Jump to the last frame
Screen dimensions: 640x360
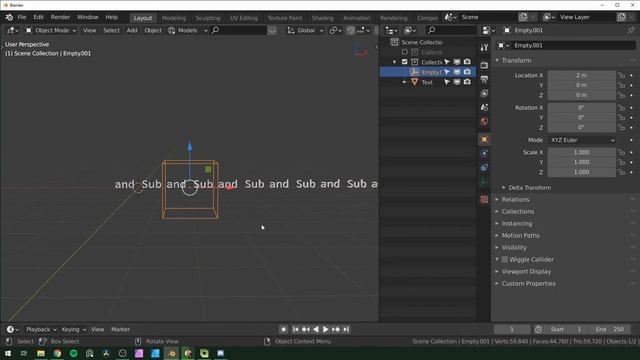tap(346, 329)
